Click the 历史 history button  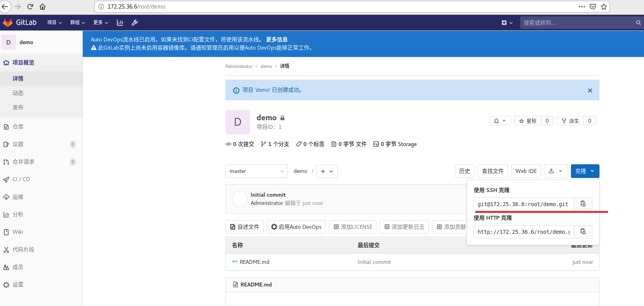465,171
